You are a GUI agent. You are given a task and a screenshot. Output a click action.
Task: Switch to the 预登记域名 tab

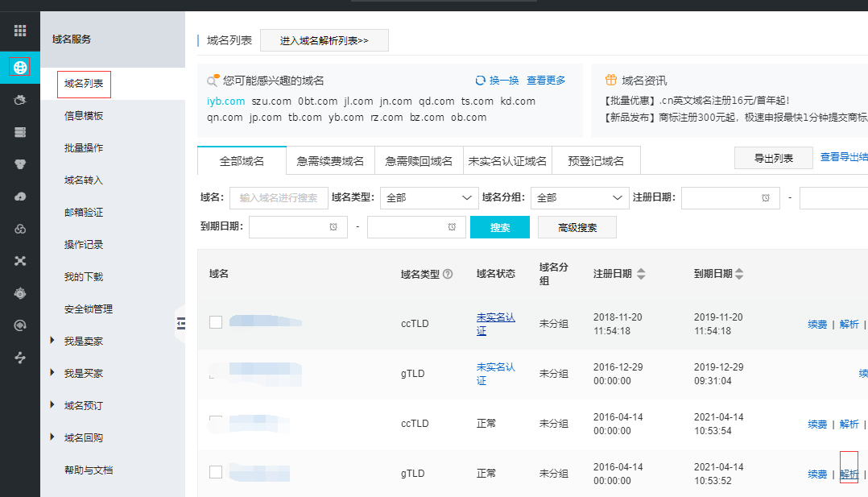[x=596, y=161]
